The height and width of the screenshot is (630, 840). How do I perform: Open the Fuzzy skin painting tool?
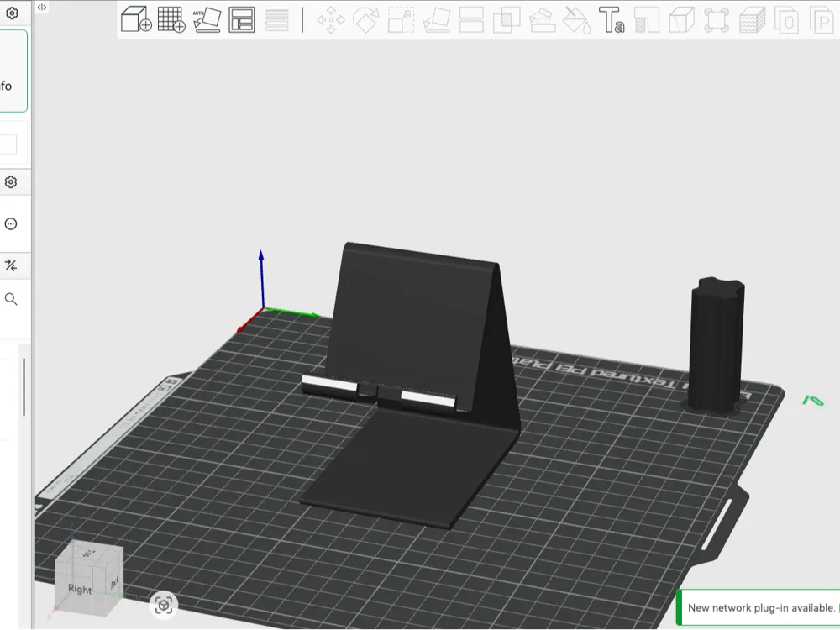[x=752, y=20]
